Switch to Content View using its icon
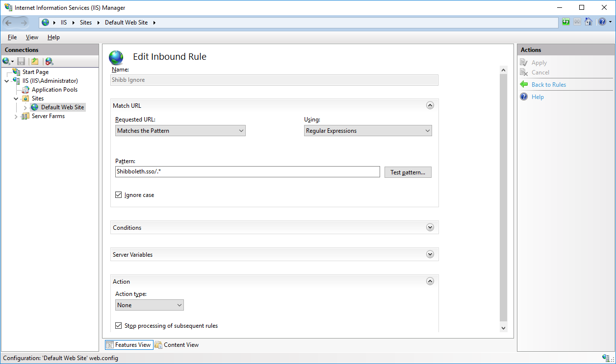This screenshot has width=616, height=364. point(177,344)
